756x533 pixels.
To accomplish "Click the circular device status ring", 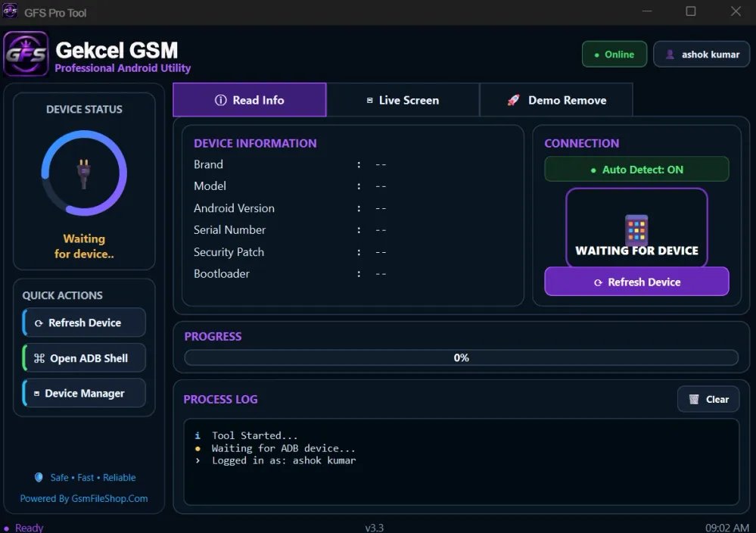I will 84,173.
